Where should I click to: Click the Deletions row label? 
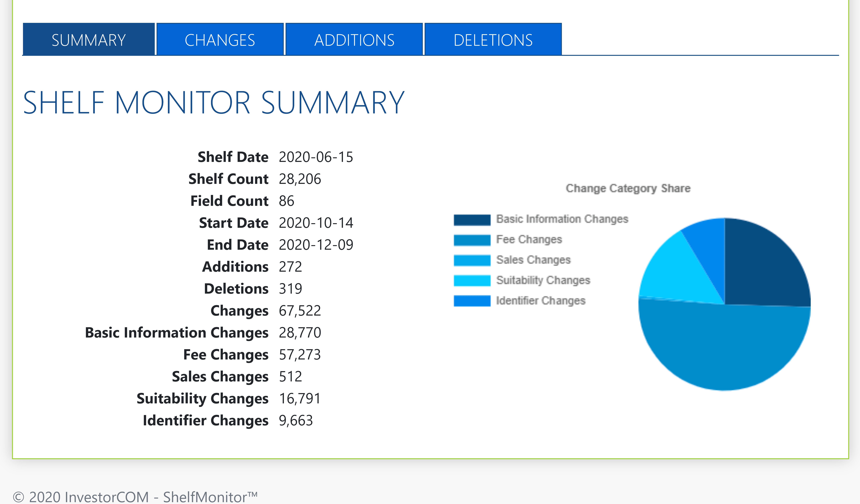click(236, 289)
